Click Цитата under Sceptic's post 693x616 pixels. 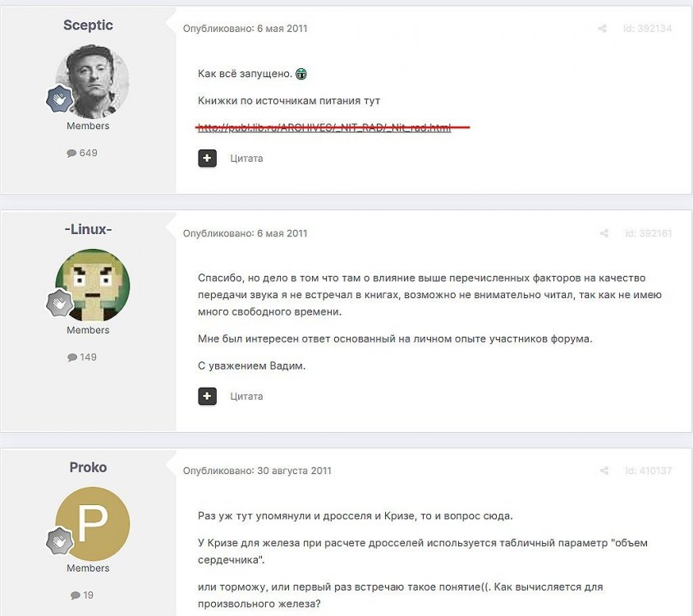click(246, 159)
